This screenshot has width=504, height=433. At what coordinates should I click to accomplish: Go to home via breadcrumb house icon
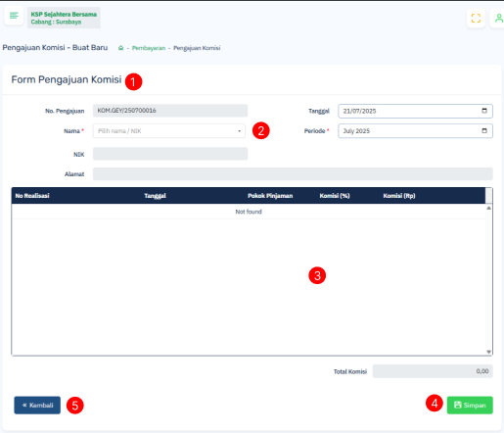120,48
